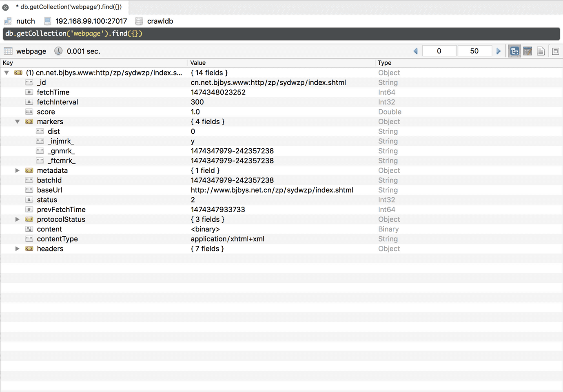Screen dimensions: 563x392
Task: Click the crawldb database icon
Action: point(139,21)
